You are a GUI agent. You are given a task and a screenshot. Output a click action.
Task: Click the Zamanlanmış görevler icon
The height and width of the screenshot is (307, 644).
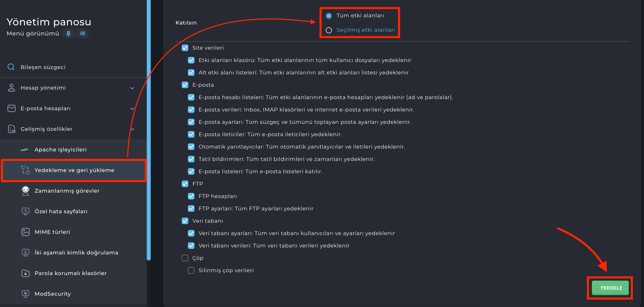(x=26, y=191)
